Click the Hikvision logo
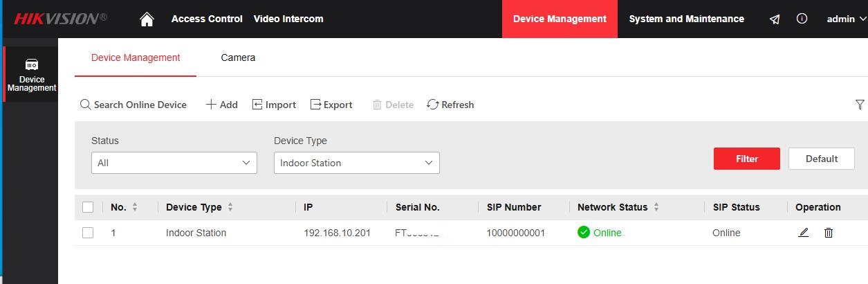Image resolution: width=868 pixels, height=284 pixels. tap(60, 19)
